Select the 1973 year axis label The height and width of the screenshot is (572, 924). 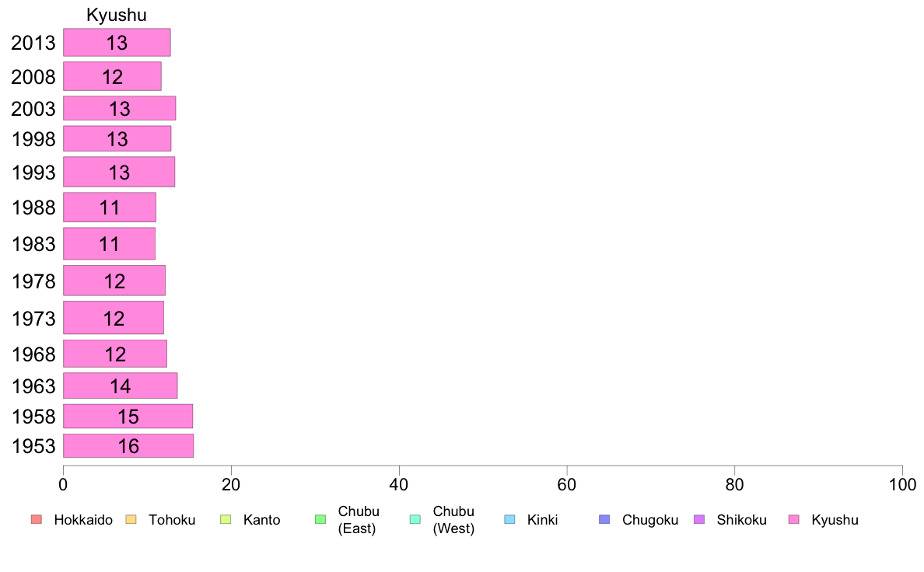[x=33, y=319]
